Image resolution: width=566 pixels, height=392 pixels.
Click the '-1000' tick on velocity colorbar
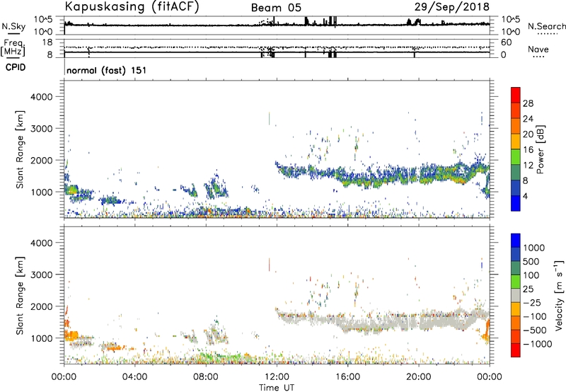pyautogui.click(x=538, y=344)
